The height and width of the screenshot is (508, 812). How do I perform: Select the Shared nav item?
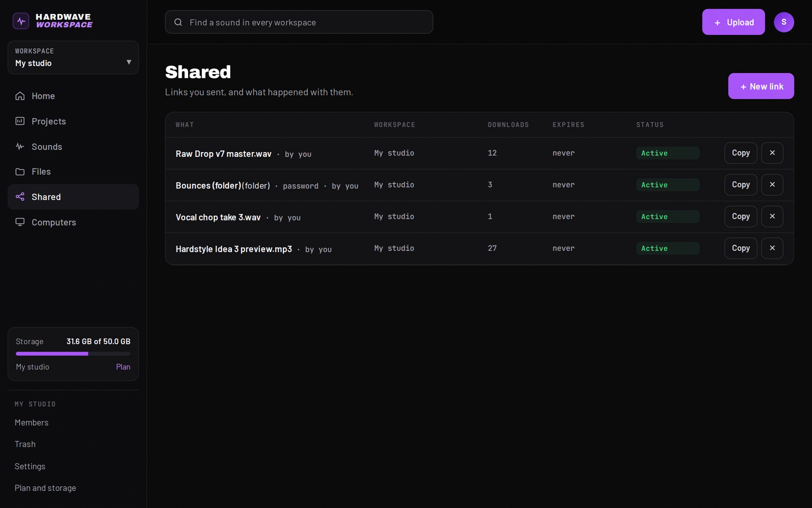tap(73, 197)
